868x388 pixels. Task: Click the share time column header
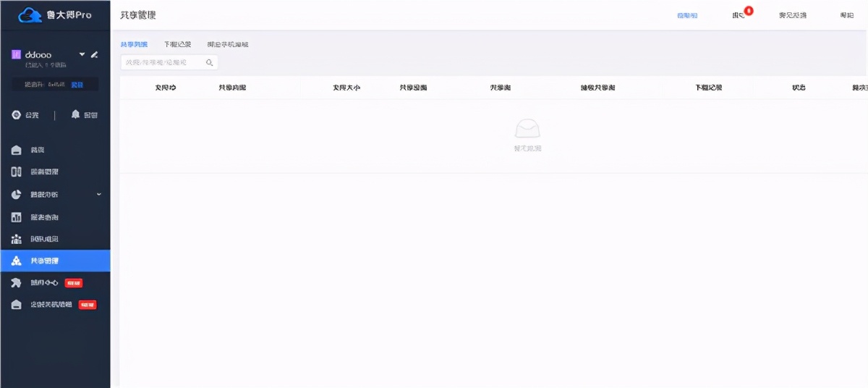click(x=413, y=88)
